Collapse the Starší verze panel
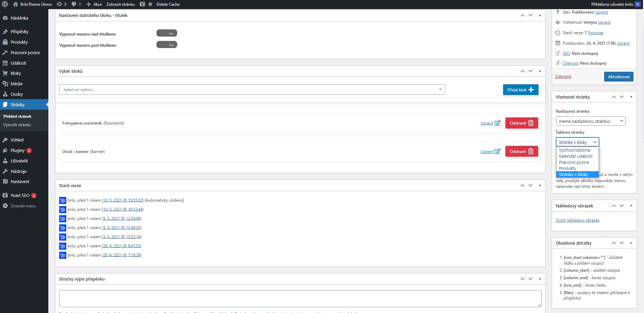 (x=540, y=185)
